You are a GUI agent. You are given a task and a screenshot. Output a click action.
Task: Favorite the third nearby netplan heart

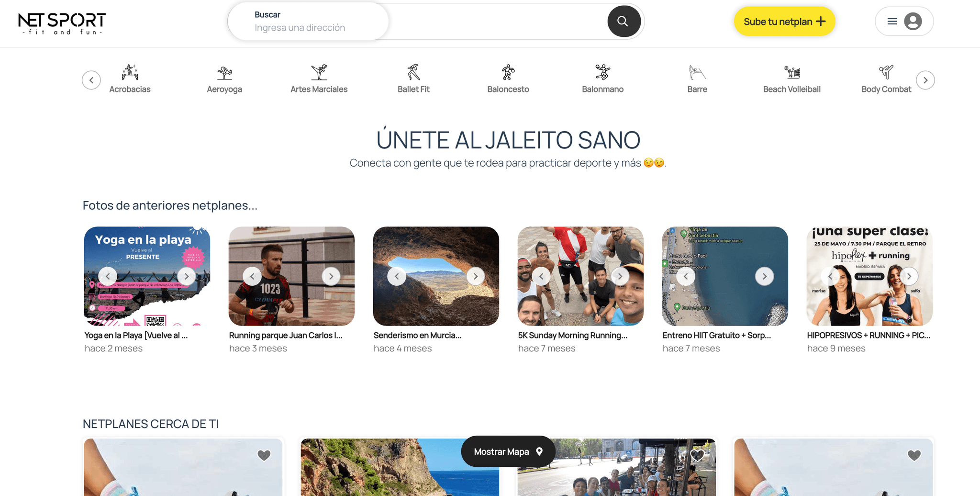698,455
